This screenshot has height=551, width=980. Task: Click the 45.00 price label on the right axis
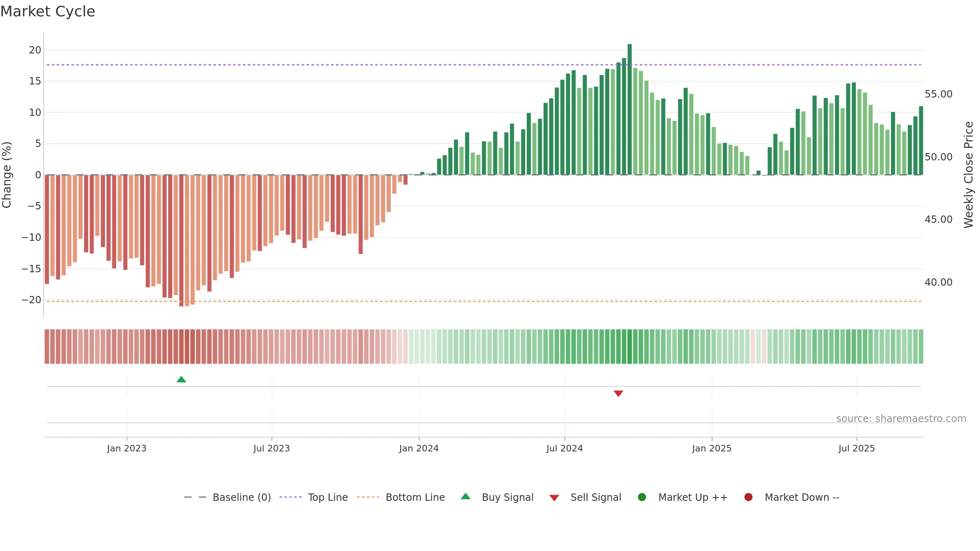pos(938,220)
